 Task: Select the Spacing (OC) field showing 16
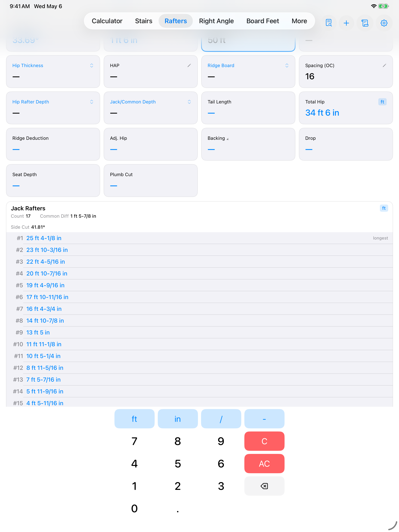click(x=346, y=72)
